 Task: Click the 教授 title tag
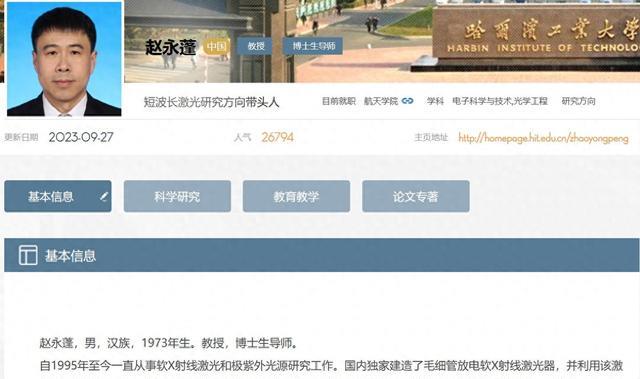[256, 46]
